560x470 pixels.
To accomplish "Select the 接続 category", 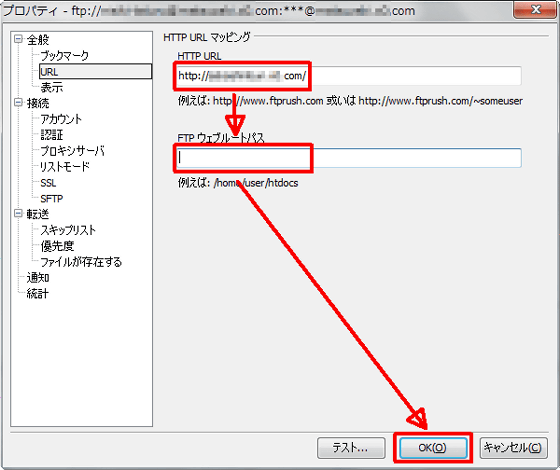I will coord(38,103).
